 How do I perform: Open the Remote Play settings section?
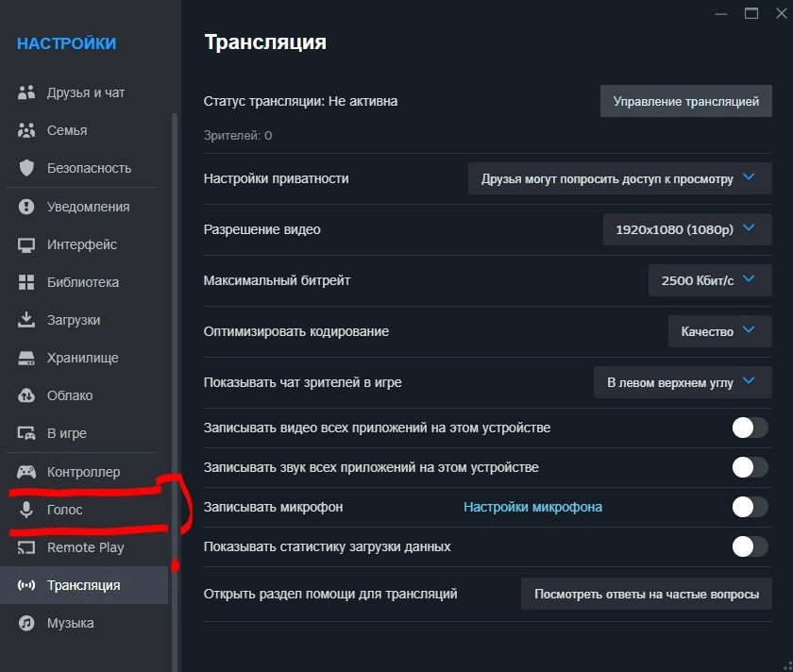(84, 547)
